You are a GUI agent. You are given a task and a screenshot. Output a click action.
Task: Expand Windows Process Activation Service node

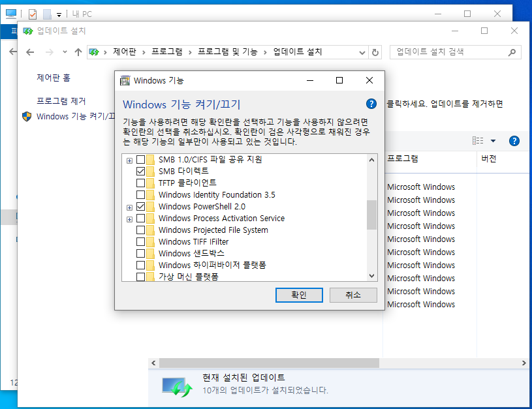click(129, 219)
